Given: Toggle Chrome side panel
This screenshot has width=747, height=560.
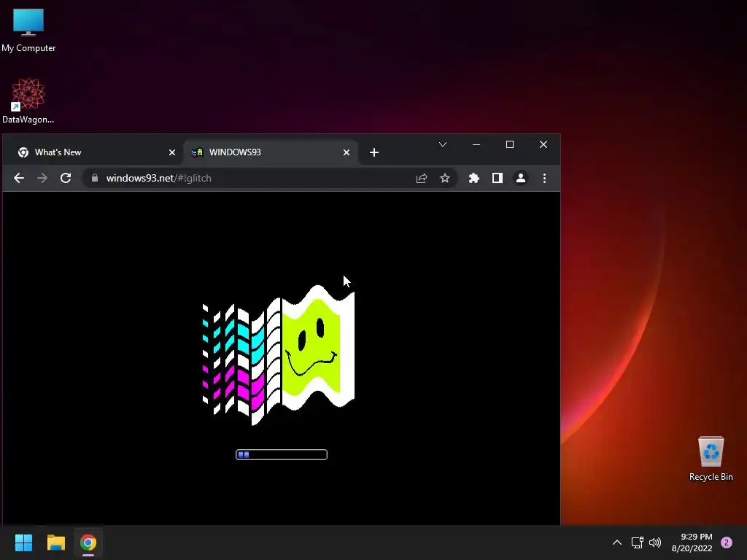Looking at the screenshot, I should coord(497,178).
